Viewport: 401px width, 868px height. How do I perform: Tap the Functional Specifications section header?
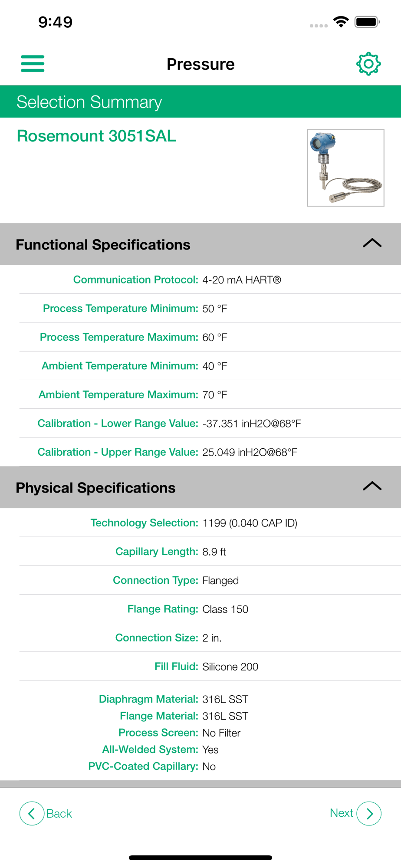[103, 245]
